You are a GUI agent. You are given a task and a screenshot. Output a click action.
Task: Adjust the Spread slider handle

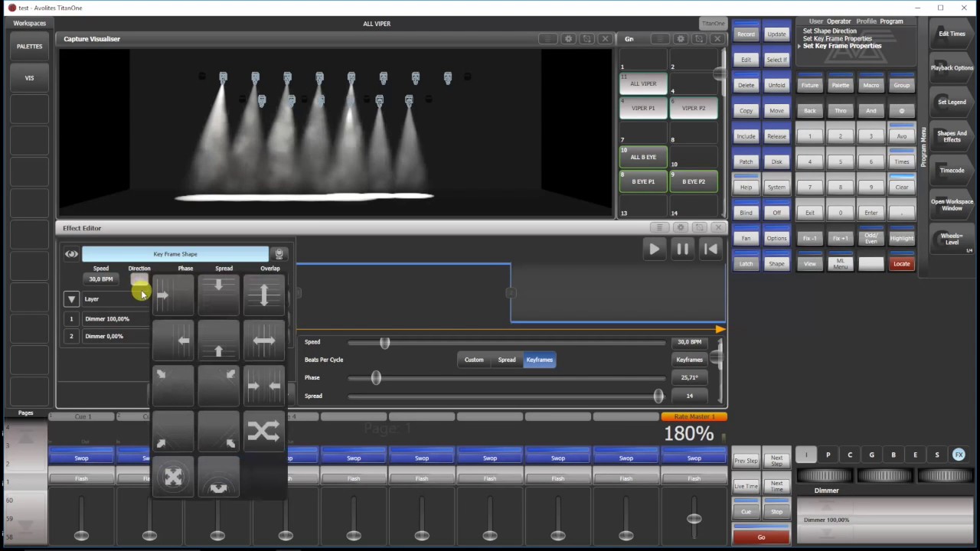pyautogui.click(x=658, y=396)
